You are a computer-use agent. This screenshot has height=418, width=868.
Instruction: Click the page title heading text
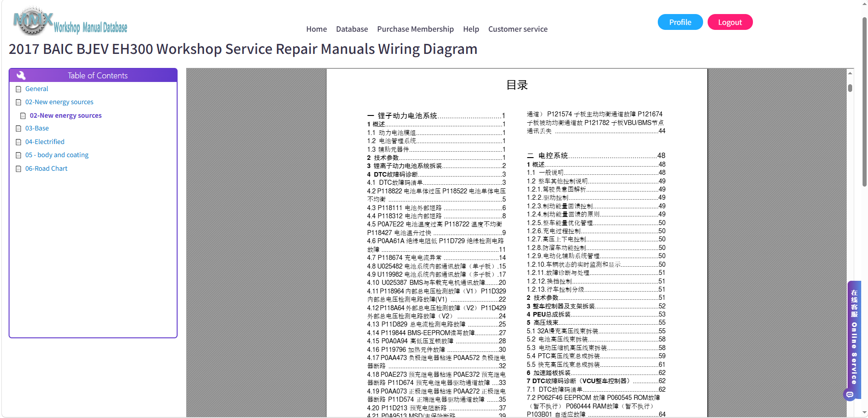click(x=243, y=49)
